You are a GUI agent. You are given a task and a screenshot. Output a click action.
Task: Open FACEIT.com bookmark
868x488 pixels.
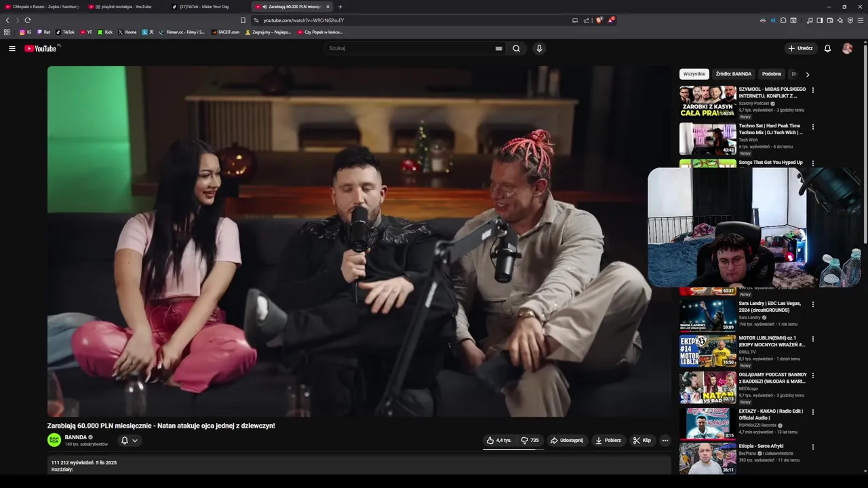[226, 32]
